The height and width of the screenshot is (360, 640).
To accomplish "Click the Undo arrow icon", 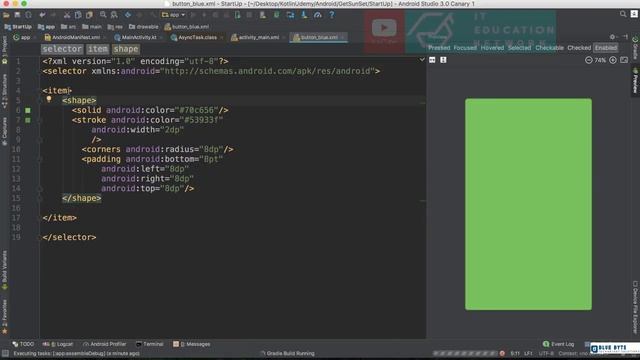I will click(x=42, y=15).
